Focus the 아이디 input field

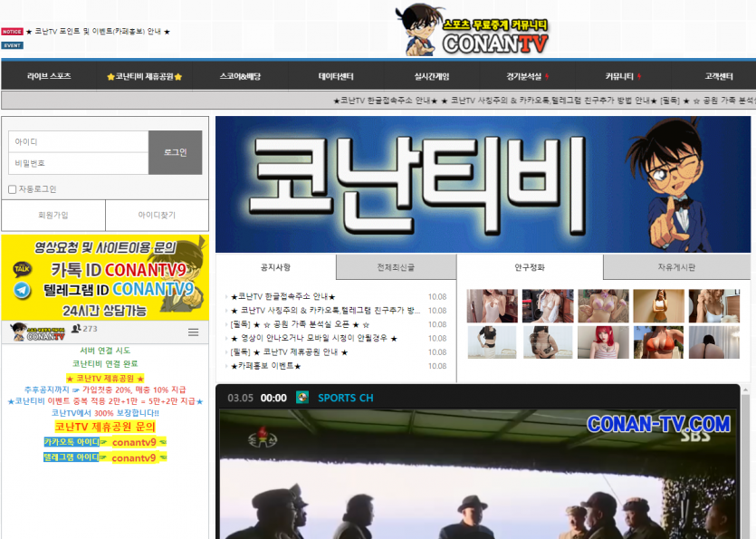pos(78,142)
